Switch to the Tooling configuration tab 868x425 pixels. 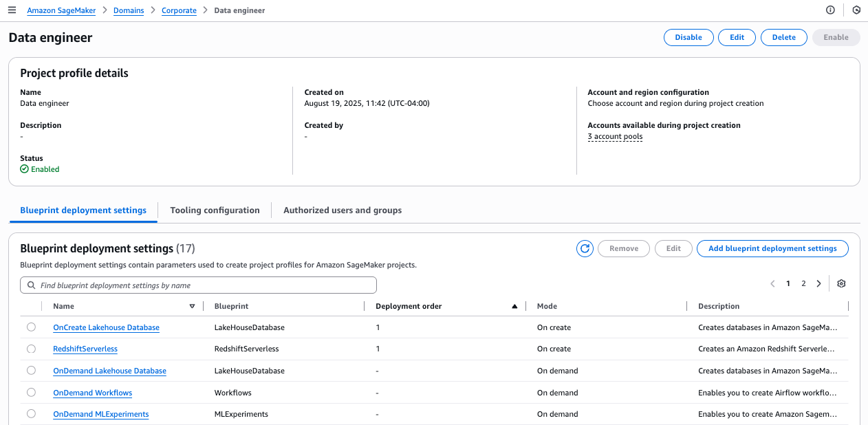coord(215,210)
